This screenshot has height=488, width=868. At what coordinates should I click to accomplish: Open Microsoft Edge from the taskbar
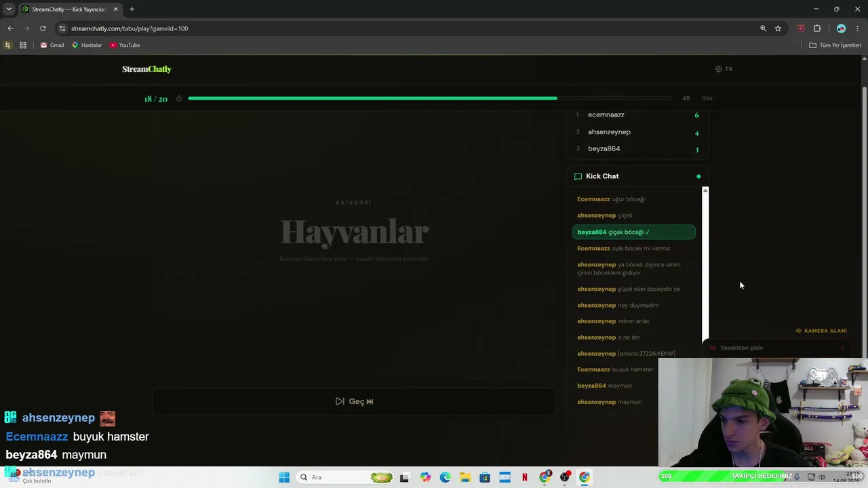coord(445,477)
